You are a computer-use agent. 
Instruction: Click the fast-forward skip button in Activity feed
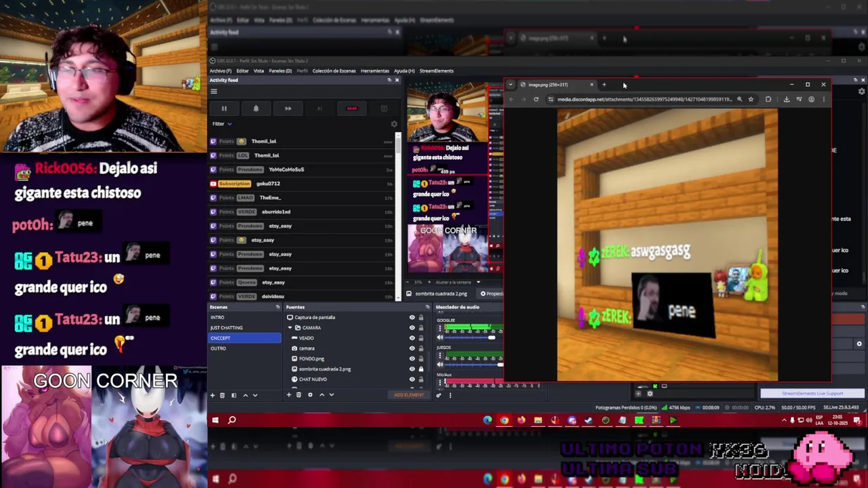click(288, 108)
